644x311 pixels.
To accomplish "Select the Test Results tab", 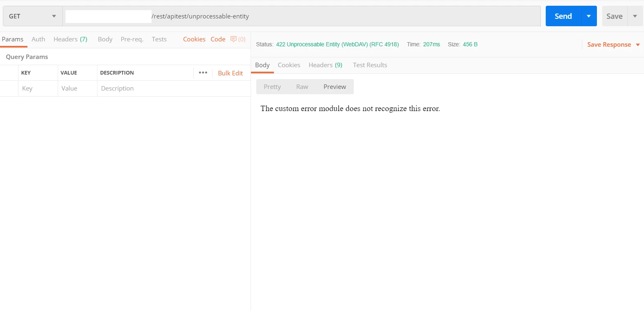I will pos(370,65).
